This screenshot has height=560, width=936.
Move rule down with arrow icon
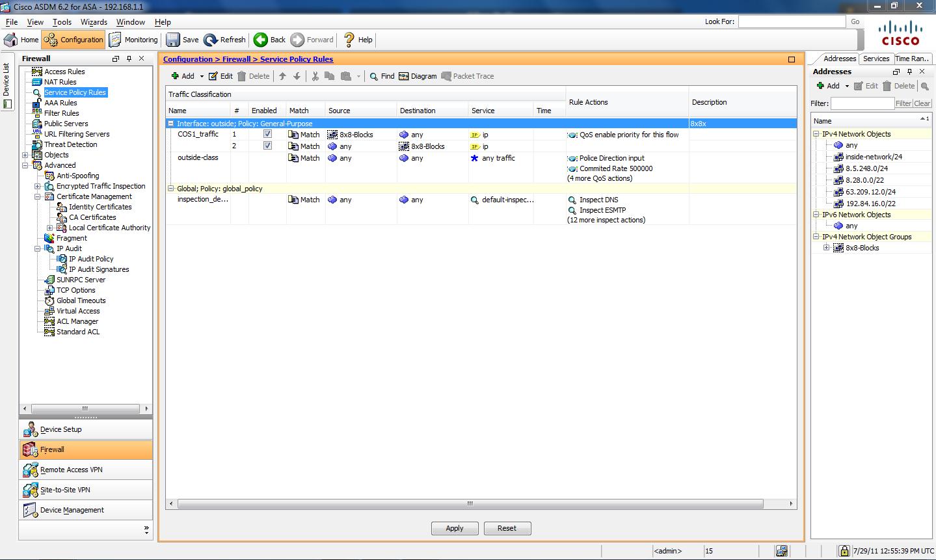[297, 76]
